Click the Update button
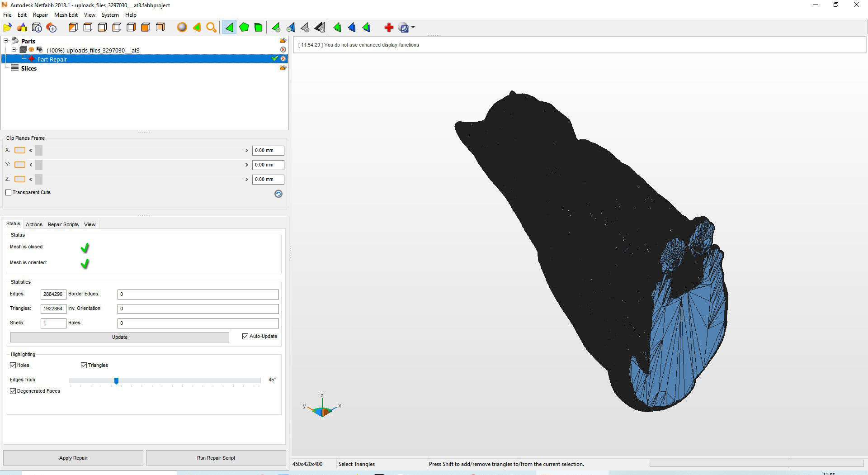Viewport: 868px width, 475px height. 120,337
